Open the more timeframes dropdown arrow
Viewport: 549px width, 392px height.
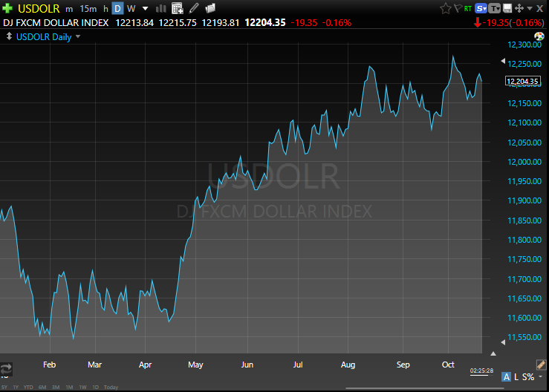[145, 8]
